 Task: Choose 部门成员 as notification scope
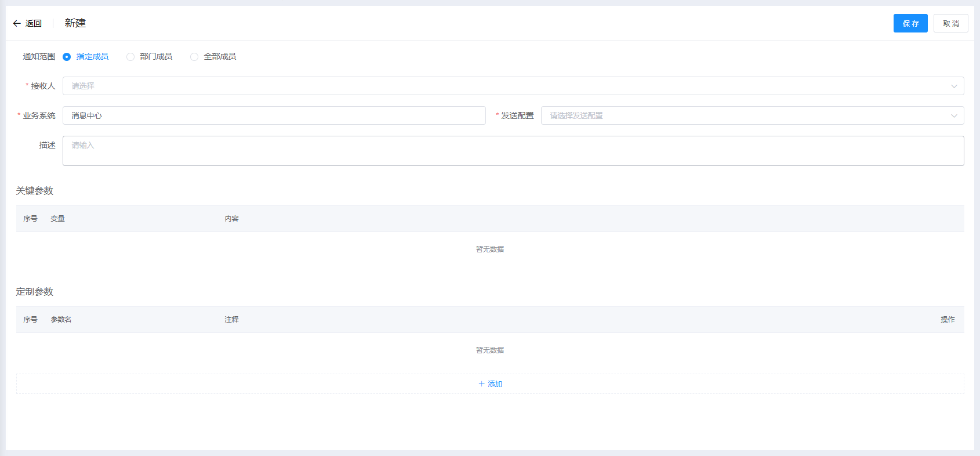130,57
